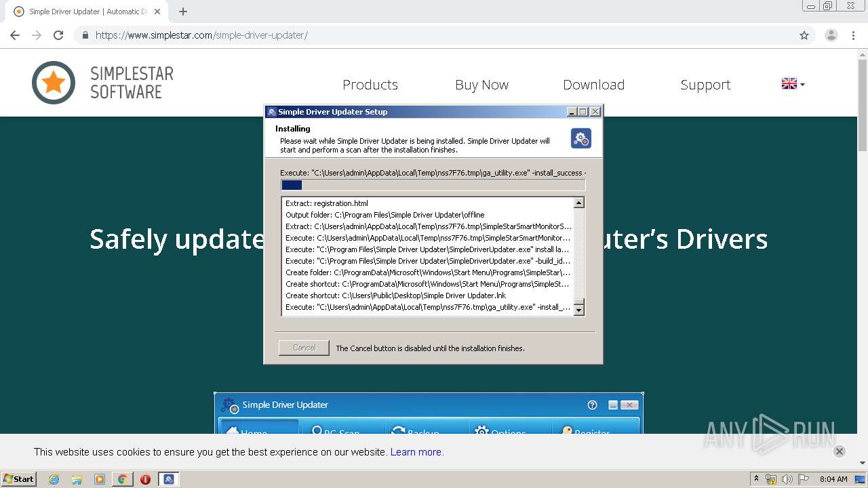Open the Windows Start button
Image resolution: width=868 pixels, height=488 pixels.
(19, 479)
